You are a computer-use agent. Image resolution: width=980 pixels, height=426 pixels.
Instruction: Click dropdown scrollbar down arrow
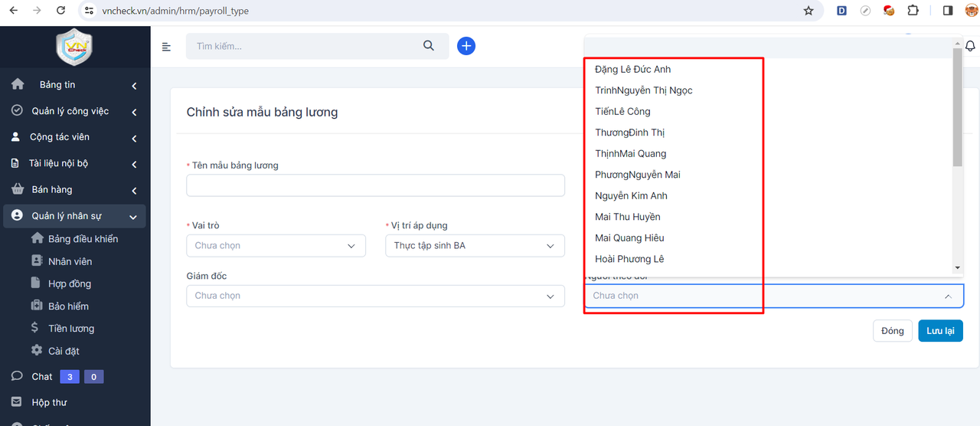coord(957,267)
